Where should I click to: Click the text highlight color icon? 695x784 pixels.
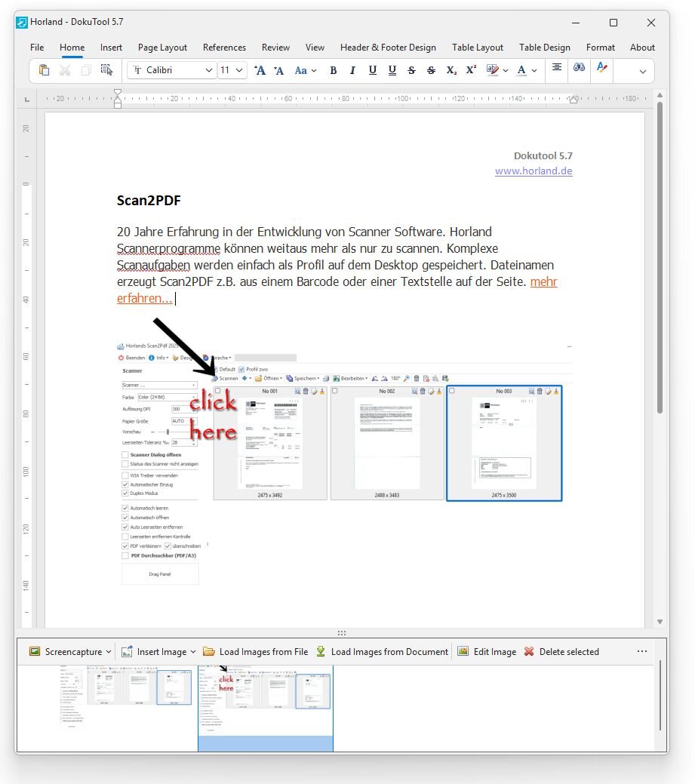tap(493, 70)
